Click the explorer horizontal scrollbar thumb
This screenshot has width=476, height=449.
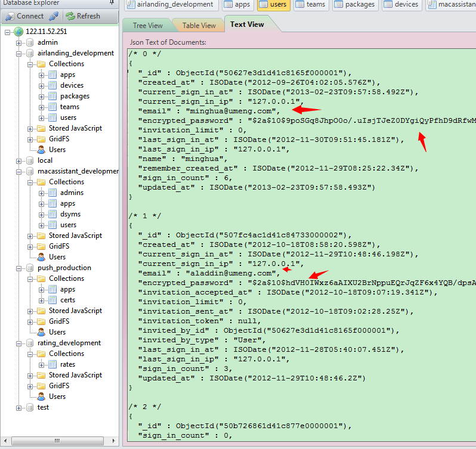tap(57, 441)
